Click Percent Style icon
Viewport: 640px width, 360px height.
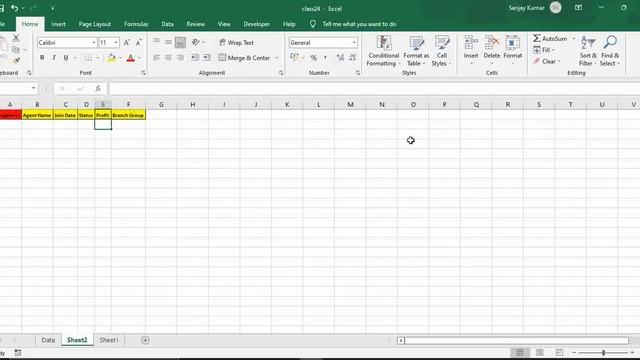coord(313,58)
